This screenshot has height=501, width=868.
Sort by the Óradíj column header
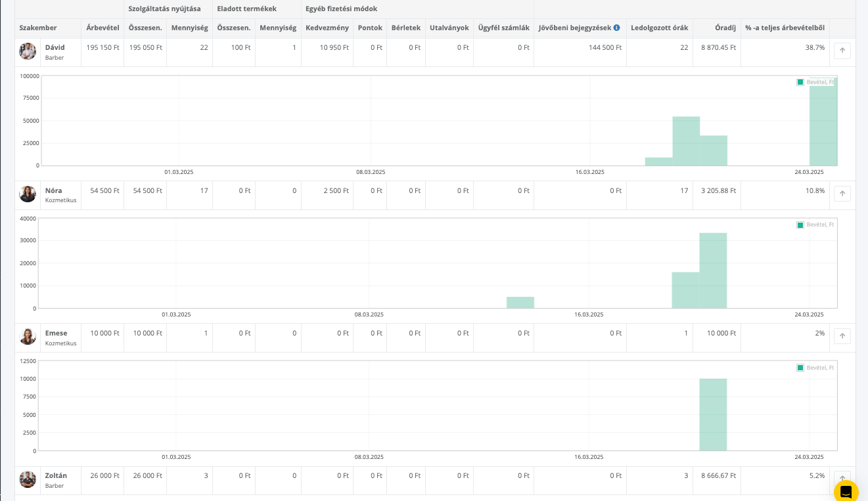[x=725, y=28]
